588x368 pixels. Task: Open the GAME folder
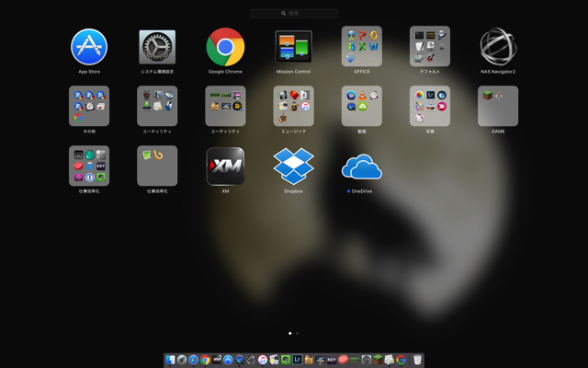498,106
